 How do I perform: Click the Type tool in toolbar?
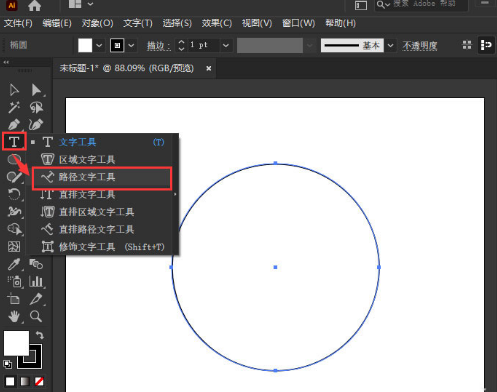pos(14,142)
